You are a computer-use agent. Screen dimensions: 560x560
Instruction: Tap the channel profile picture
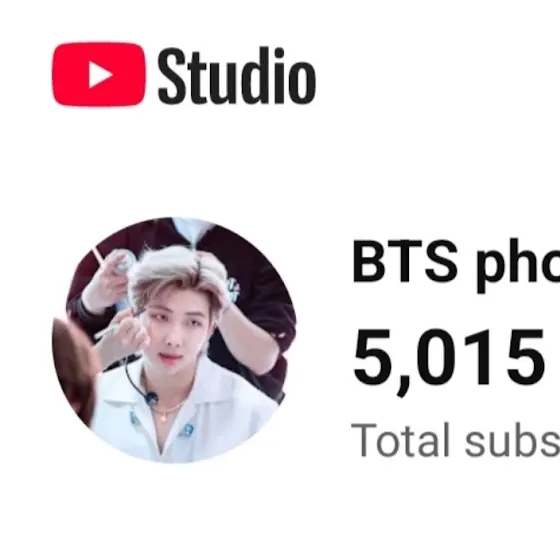(174, 340)
